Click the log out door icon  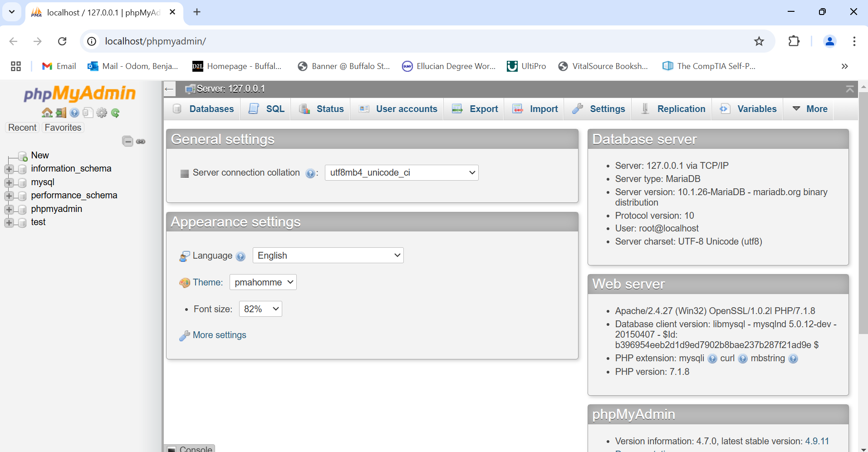(x=61, y=113)
